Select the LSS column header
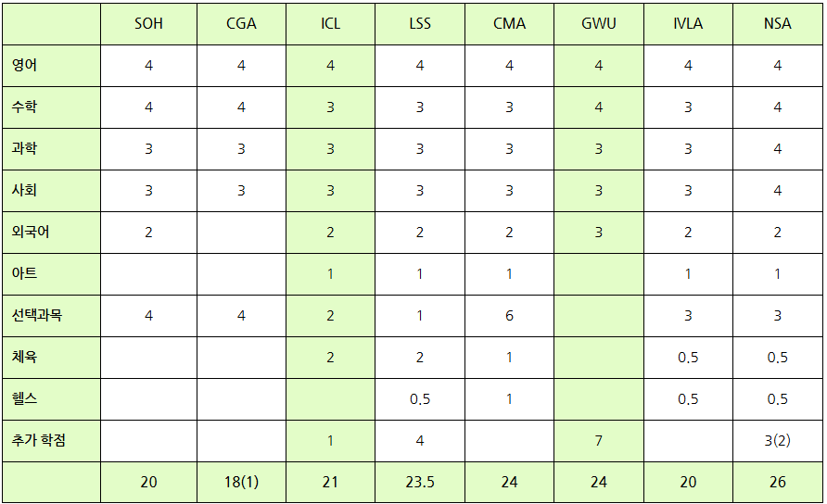Viewport: 827px width, 504px height. tap(420, 24)
